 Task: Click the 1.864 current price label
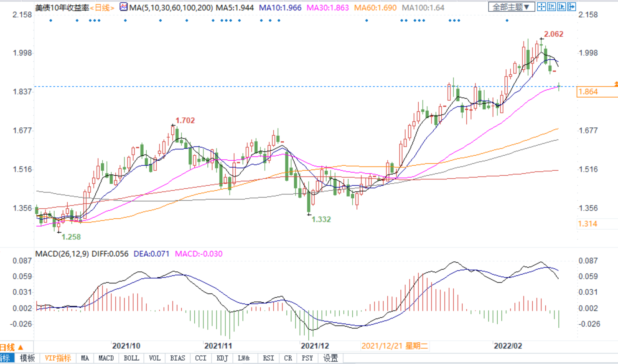tap(588, 92)
